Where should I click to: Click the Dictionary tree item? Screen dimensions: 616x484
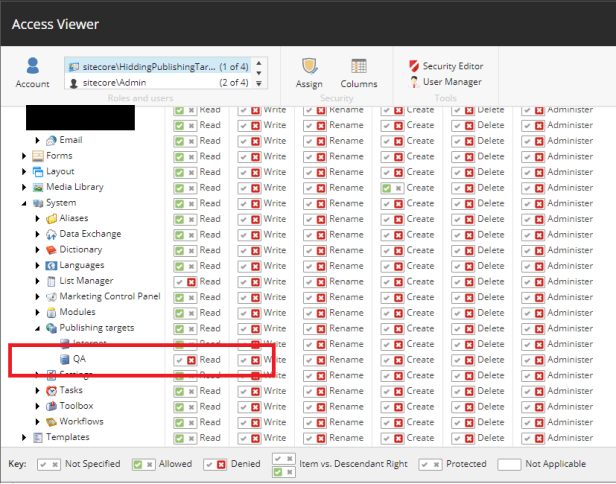pos(80,250)
